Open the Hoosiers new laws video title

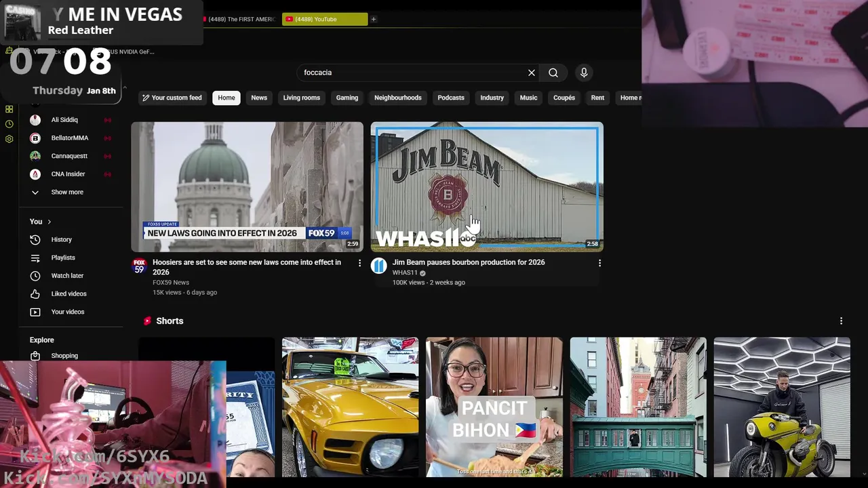247,267
